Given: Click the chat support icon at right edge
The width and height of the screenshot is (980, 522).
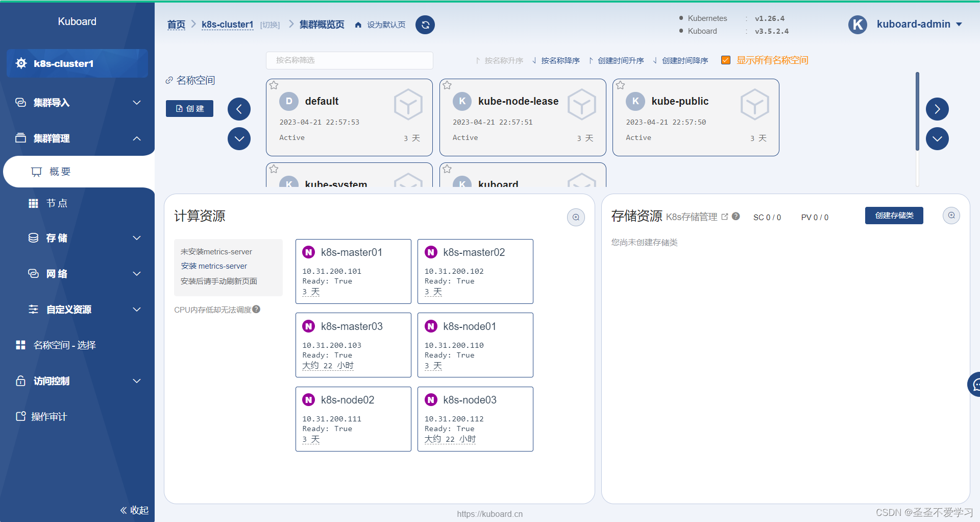Looking at the screenshot, I should click(974, 384).
